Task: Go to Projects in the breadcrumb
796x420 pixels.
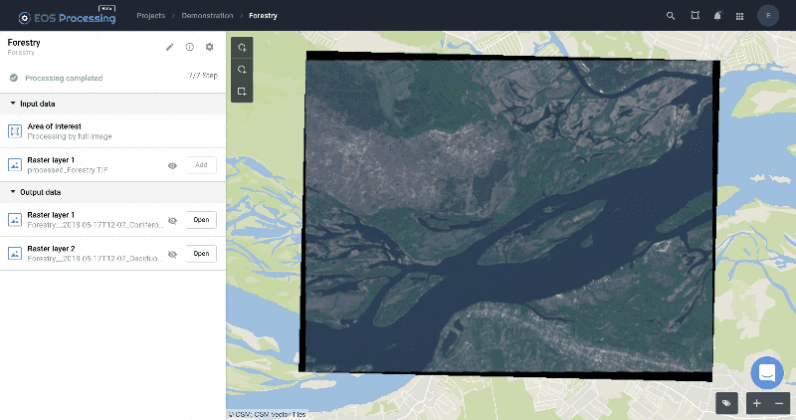Action: pyautogui.click(x=151, y=16)
